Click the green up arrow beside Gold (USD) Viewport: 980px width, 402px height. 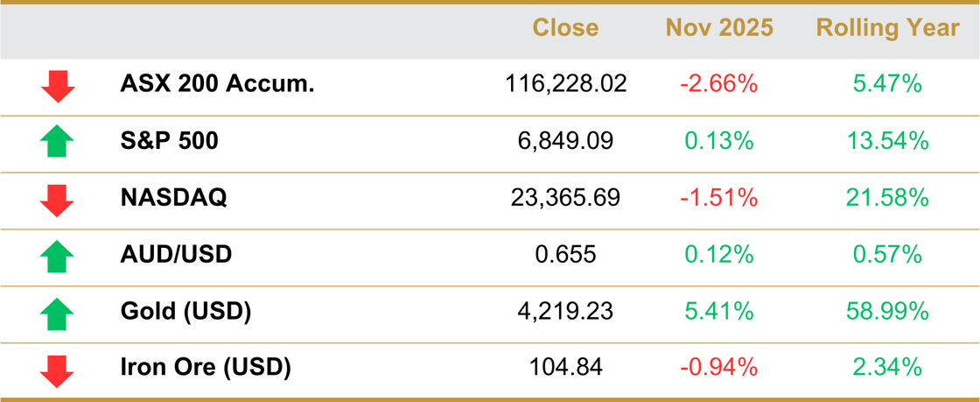58,313
